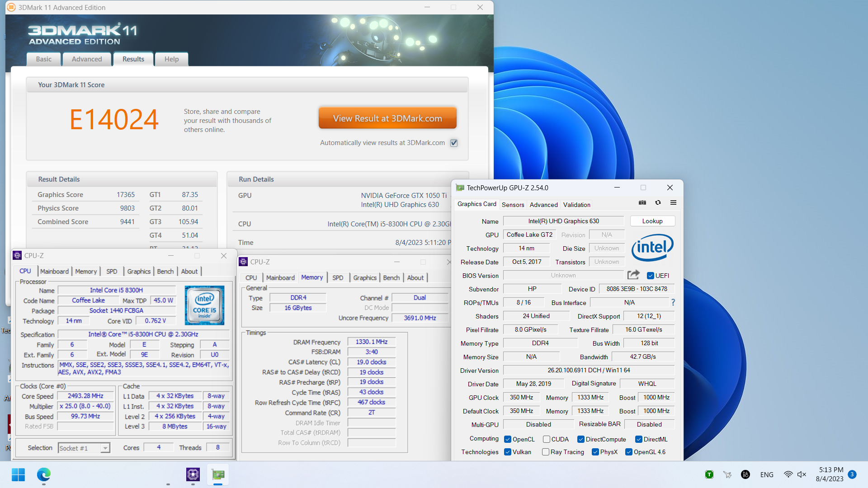This screenshot has width=868, height=488.
Task: Launch Microsoft Edge from the taskbar
Action: tap(43, 474)
